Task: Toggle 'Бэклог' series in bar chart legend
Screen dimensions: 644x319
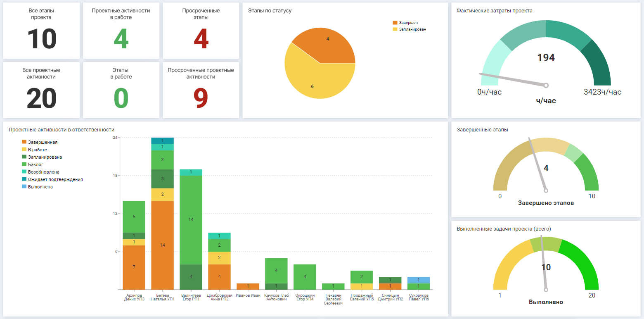Action: coord(36,164)
